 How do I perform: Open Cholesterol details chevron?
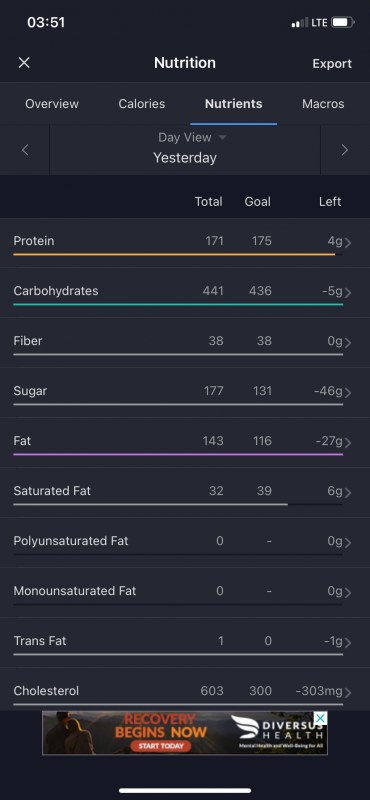(348, 692)
